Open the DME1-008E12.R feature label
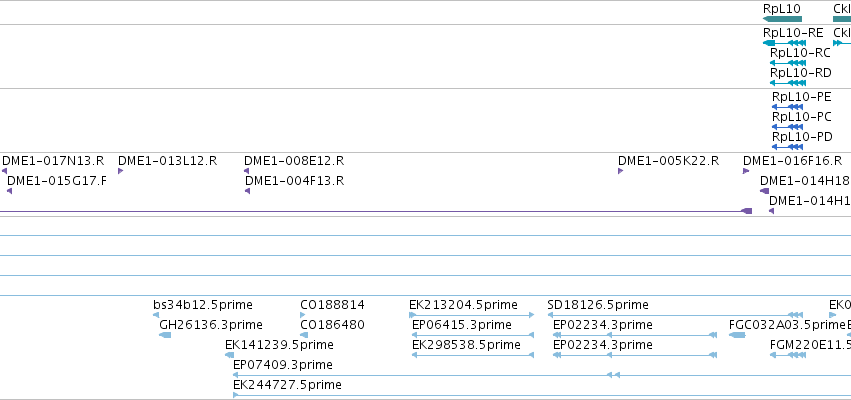The width and height of the screenshot is (851, 400). point(294,161)
